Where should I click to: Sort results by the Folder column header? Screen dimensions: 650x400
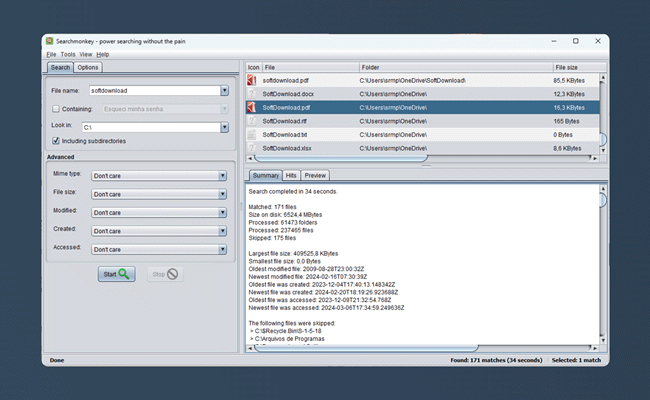[x=456, y=67]
